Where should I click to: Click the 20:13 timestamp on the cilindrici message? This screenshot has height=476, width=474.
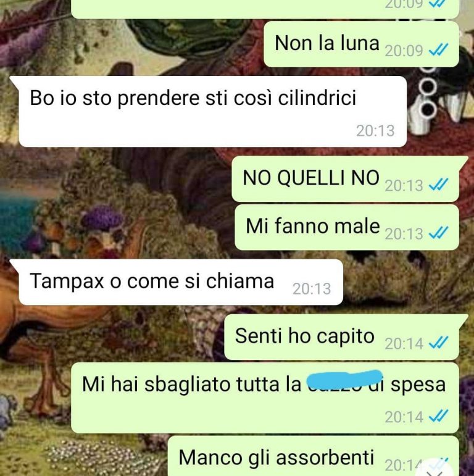tap(375, 131)
